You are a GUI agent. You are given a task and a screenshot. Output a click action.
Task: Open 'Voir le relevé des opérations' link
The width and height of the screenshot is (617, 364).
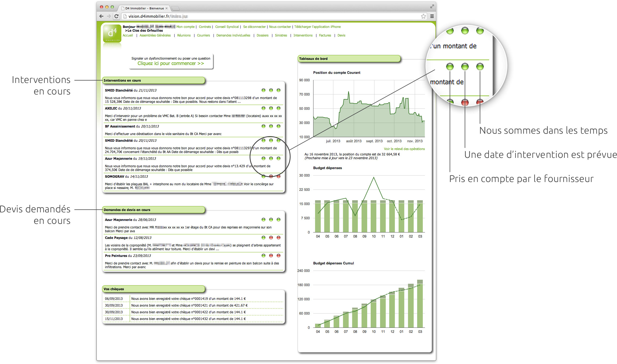coord(404,149)
